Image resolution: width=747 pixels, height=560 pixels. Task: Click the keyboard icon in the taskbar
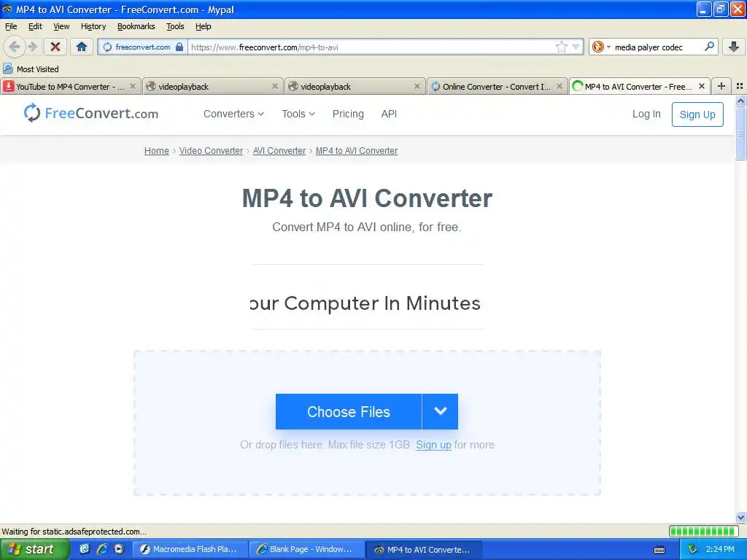tap(659, 550)
